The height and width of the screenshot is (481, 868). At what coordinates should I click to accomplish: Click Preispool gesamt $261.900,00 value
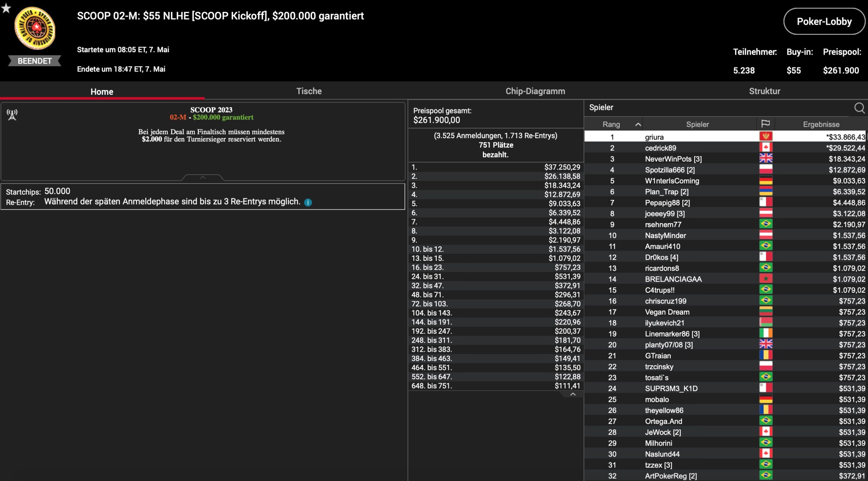tap(437, 120)
